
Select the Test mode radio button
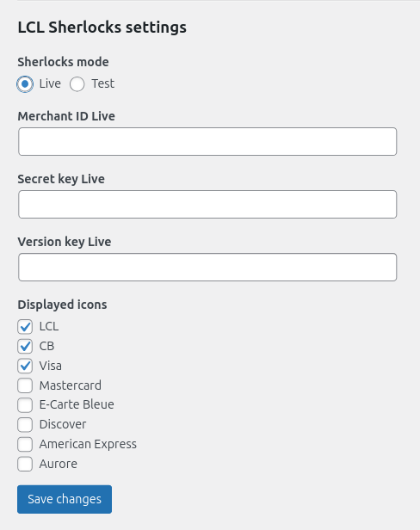tap(77, 83)
